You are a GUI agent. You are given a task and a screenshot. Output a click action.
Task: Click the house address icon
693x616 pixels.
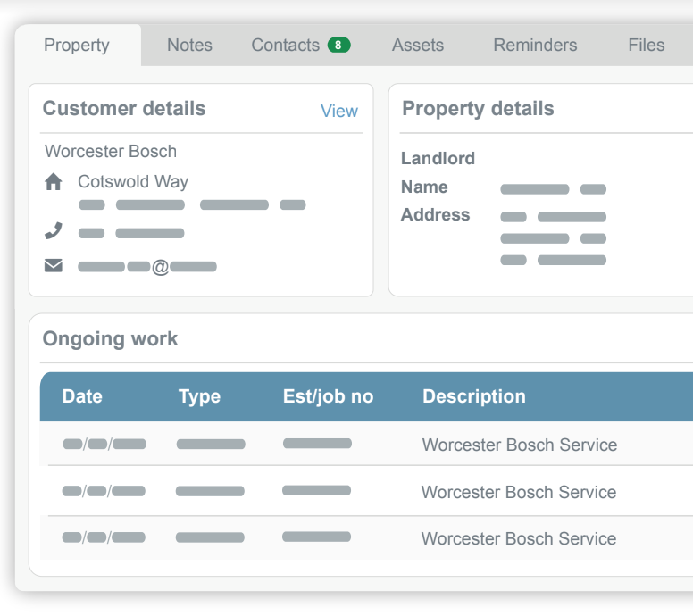[54, 181]
